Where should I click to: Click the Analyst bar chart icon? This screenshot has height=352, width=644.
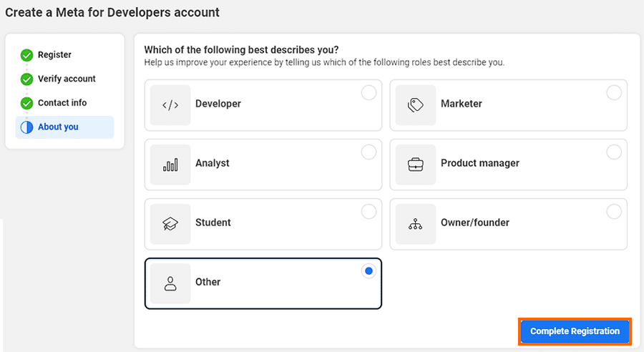coord(170,164)
